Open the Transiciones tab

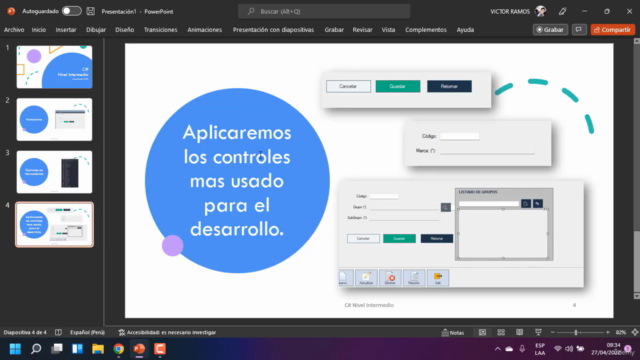160,30
